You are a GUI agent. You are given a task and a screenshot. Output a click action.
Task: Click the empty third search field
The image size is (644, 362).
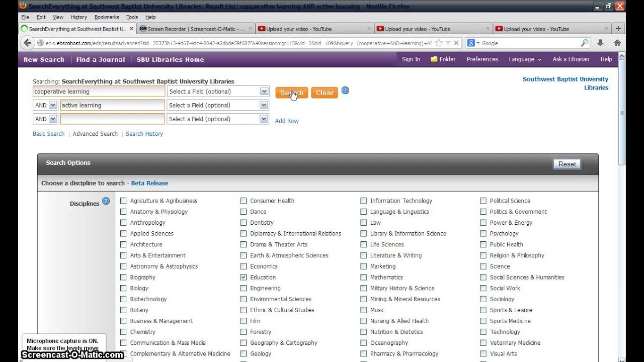(x=113, y=119)
